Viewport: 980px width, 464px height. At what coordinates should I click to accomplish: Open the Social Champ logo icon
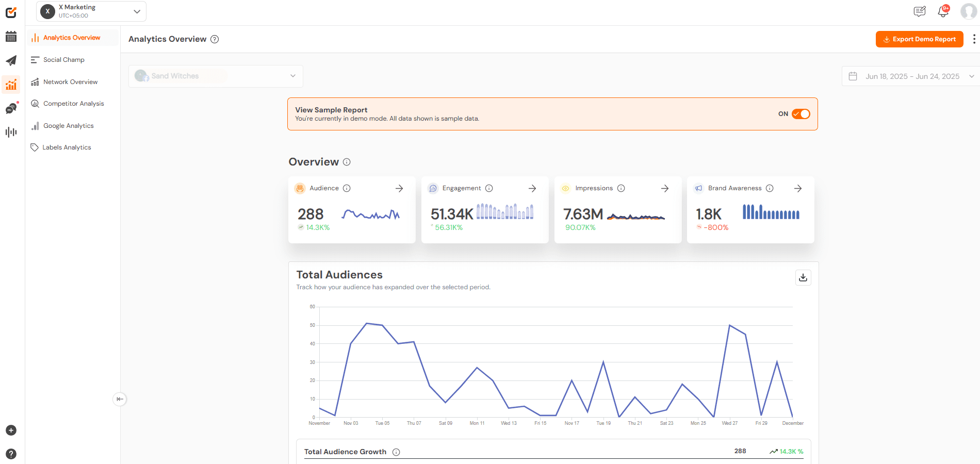(11, 12)
